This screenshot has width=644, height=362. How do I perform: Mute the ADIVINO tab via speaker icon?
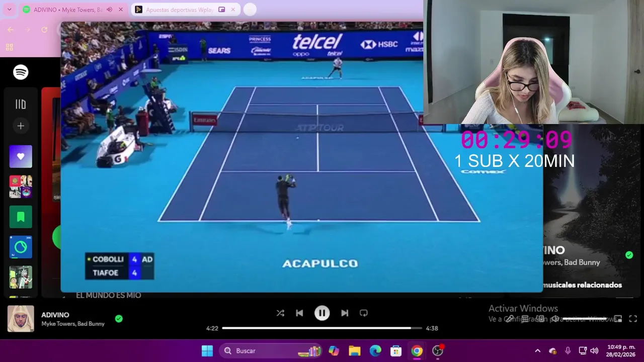click(x=109, y=10)
